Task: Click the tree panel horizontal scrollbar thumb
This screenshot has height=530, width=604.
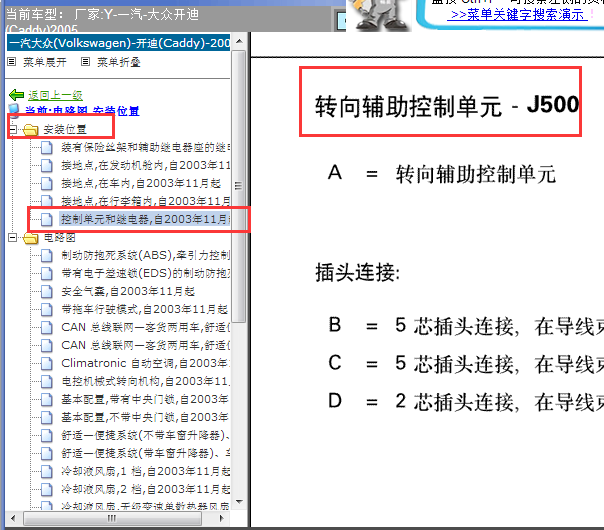Action: pos(112,518)
